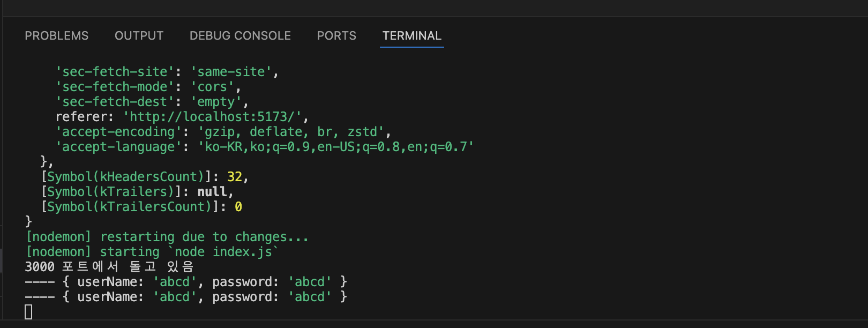Click the 'sec-fetch-mode' cors line
Screen dimensions: 868x328
pyautogui.click(x=148, y=87)
